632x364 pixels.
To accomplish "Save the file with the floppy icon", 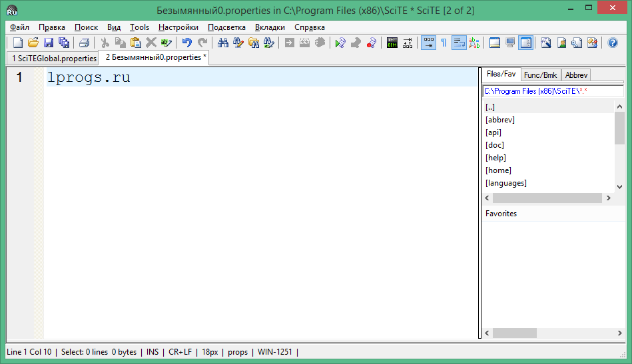I will pyautogui.click(x=49, y=43).
